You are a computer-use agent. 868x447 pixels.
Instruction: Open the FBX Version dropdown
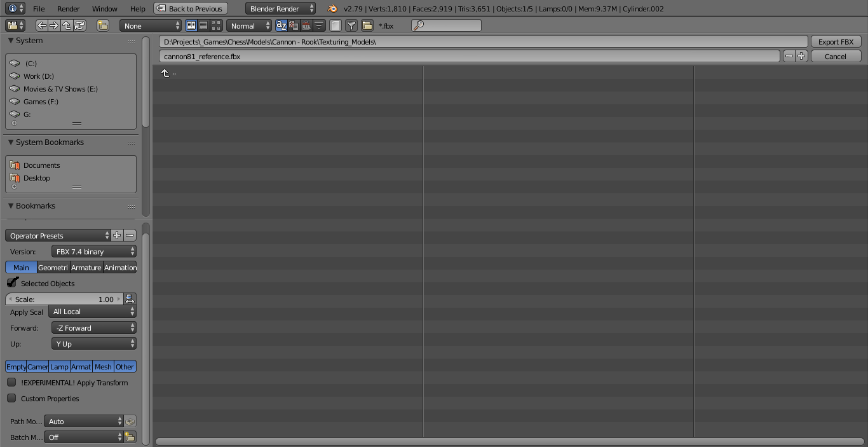(x=93, y=251)
